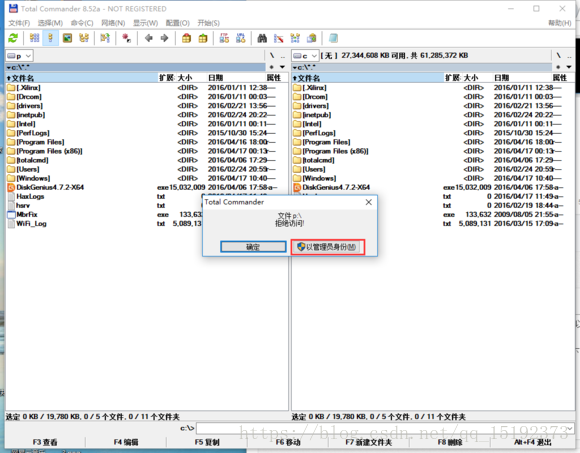
Task: Open the 网络(N) menu
Action: (113, 23)
